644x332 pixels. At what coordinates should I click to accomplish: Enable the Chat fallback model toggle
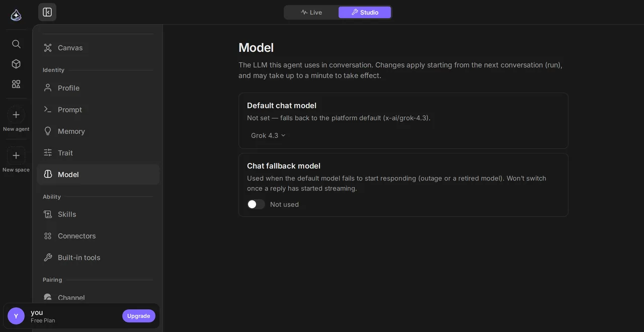256,204
